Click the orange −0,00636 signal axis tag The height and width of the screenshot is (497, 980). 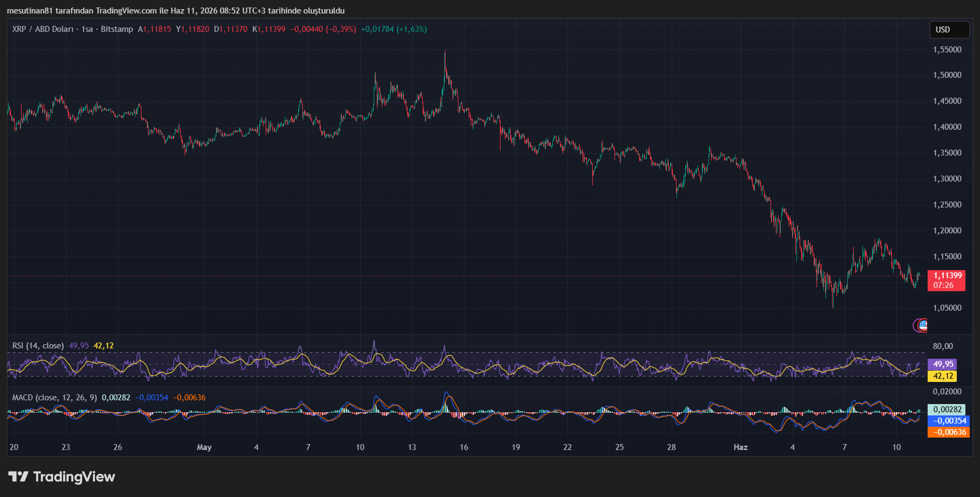coord(949,432)
